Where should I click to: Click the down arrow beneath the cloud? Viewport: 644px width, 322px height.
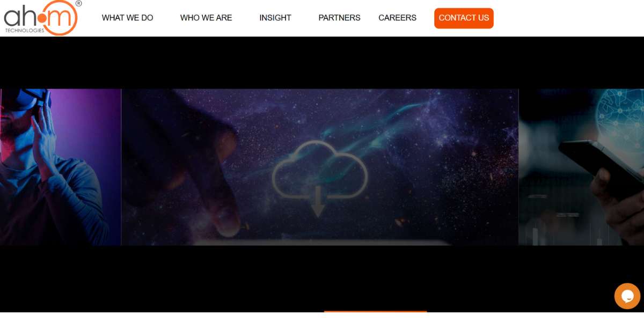[x=318, y=203]
